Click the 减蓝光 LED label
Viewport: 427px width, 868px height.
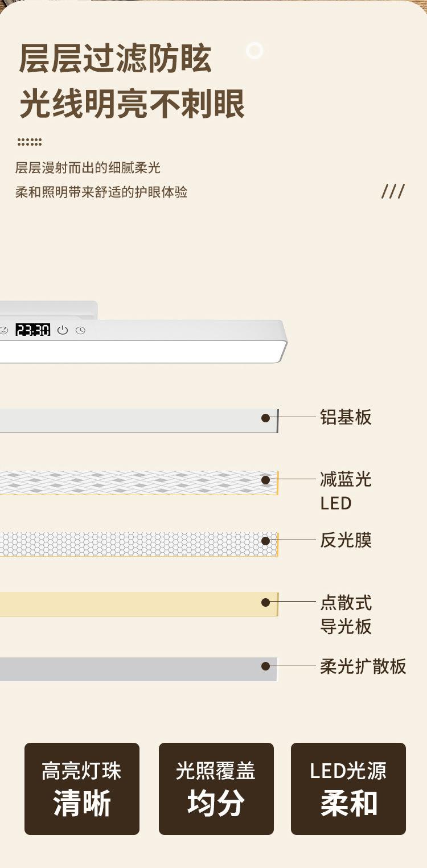tap(346, 491)
